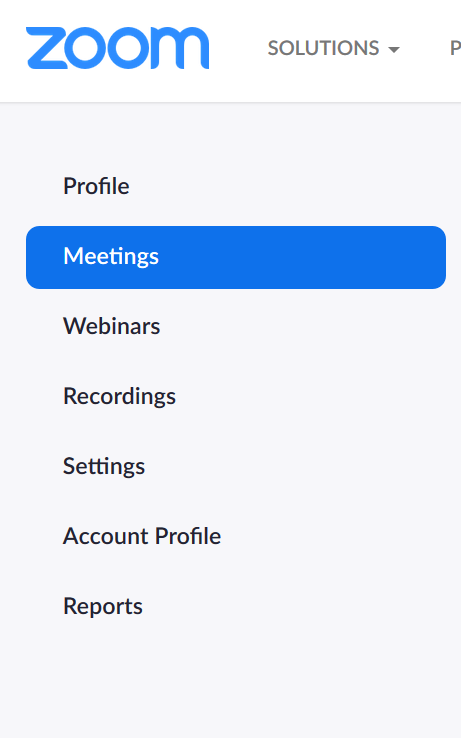
Task: Open the Profile sidebar item
Action: point(96,186)
